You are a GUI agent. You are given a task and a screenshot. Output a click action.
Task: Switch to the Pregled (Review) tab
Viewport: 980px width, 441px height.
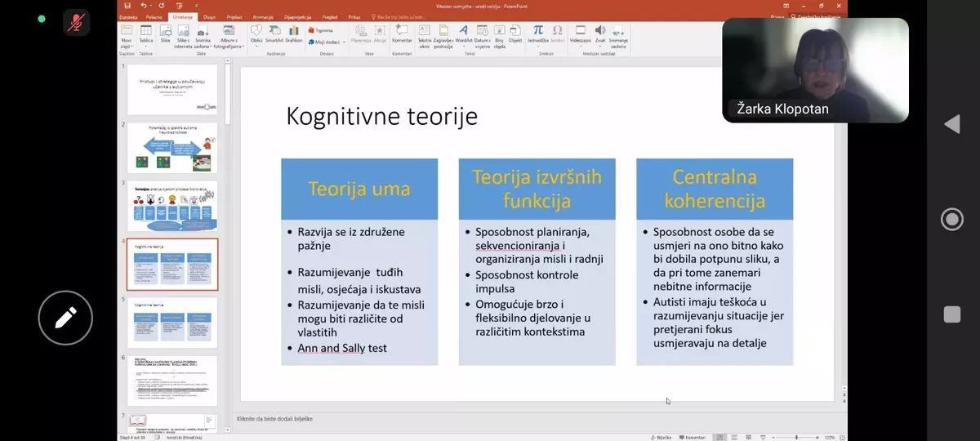coord(332,16)
